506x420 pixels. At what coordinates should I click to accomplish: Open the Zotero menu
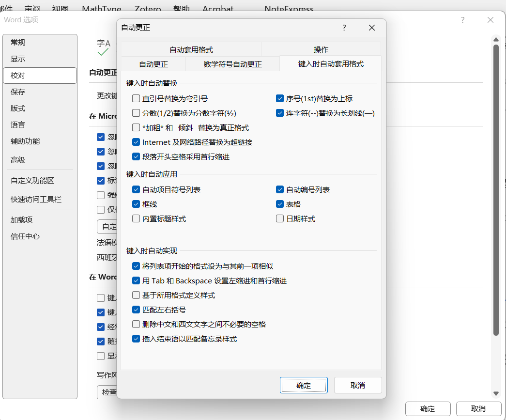click(x=148, y=8)
